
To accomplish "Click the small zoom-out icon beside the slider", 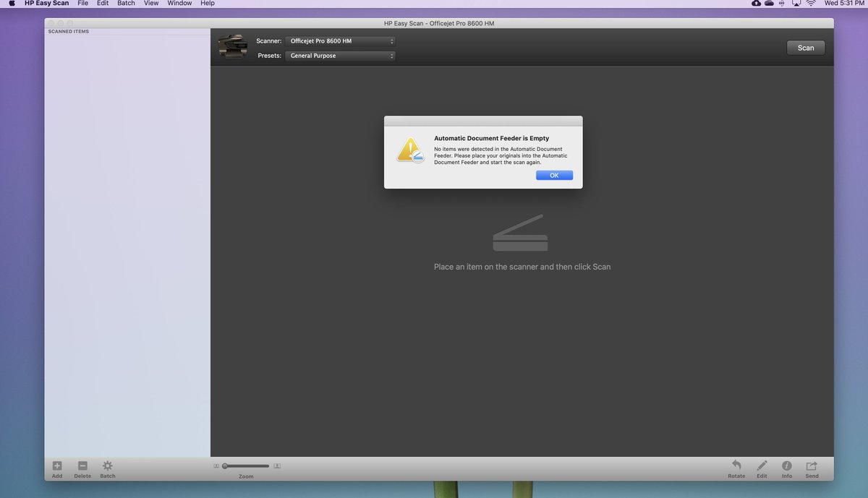I will point(216,466).
